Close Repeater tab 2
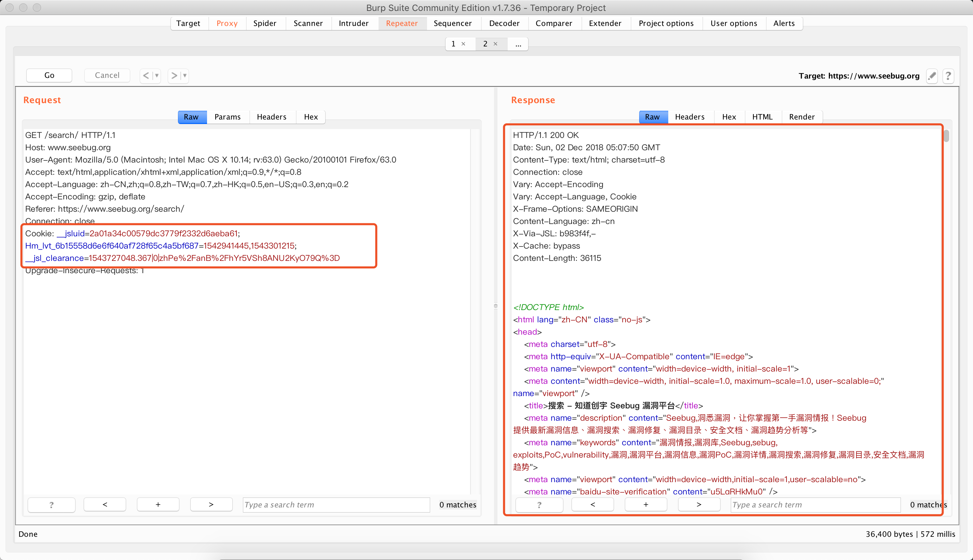 [495, 44]
